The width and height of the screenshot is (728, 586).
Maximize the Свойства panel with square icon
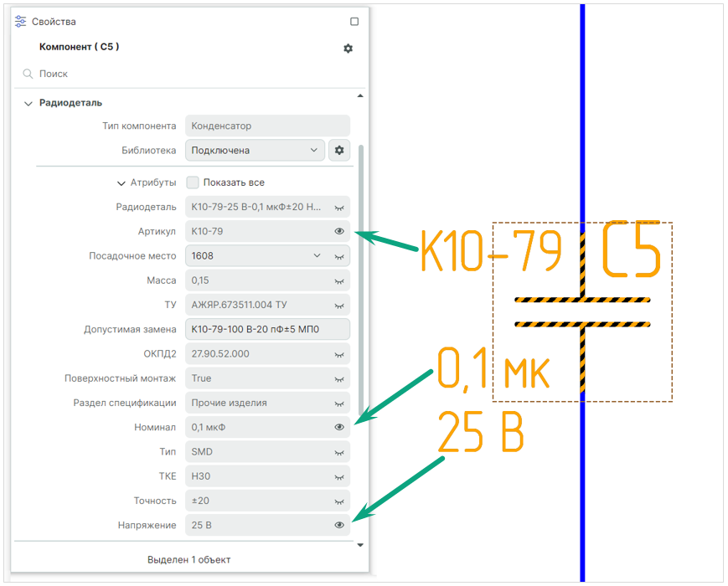tap(354, 21)
